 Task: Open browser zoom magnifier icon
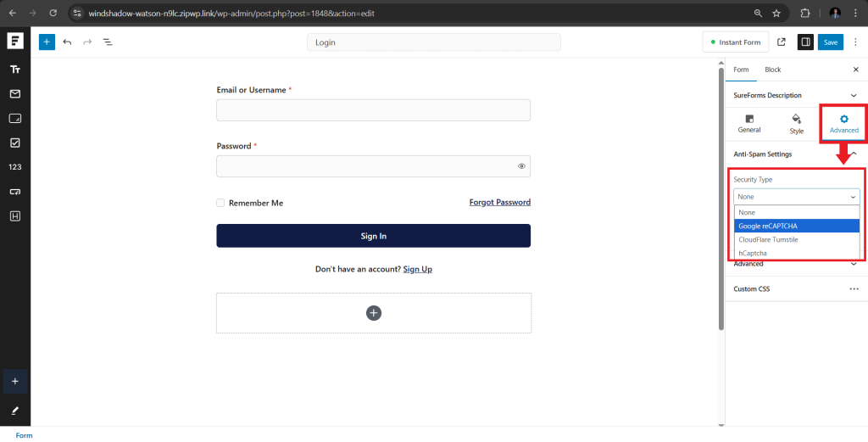click(x=758, y=13)
